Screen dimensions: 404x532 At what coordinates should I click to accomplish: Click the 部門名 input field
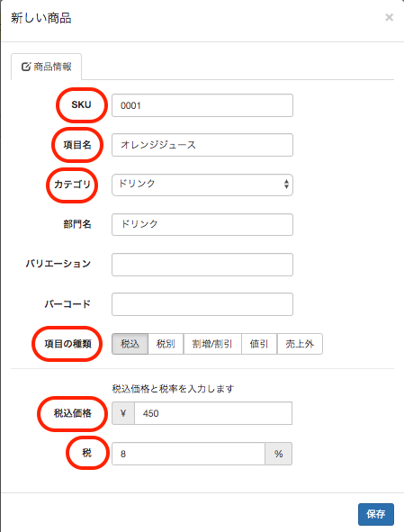coord(202,224)
